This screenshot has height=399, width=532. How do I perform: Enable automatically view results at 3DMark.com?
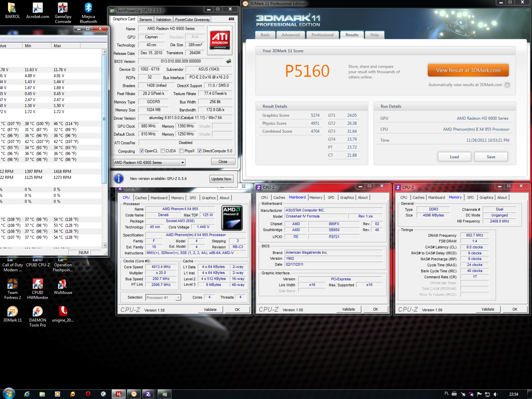coord(507,85)
